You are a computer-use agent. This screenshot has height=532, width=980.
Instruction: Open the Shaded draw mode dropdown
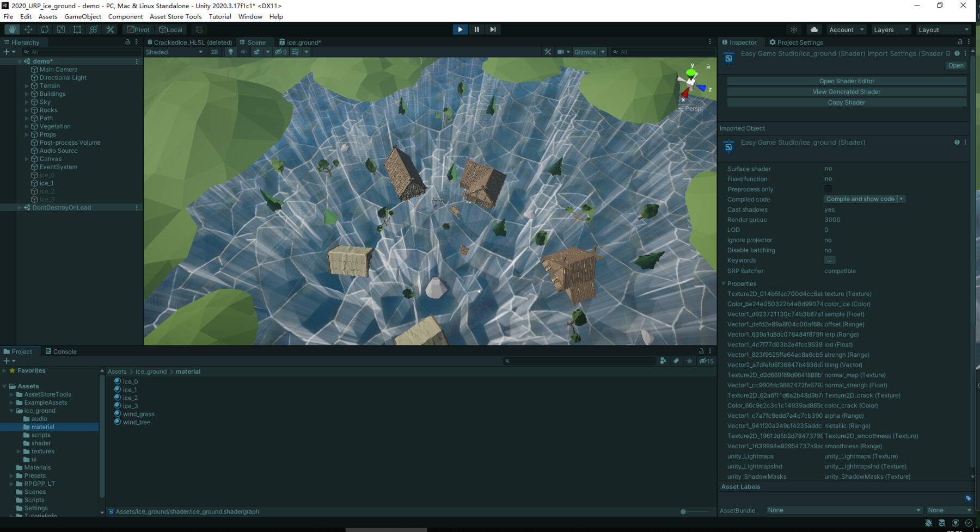click(x=174, y=52)
